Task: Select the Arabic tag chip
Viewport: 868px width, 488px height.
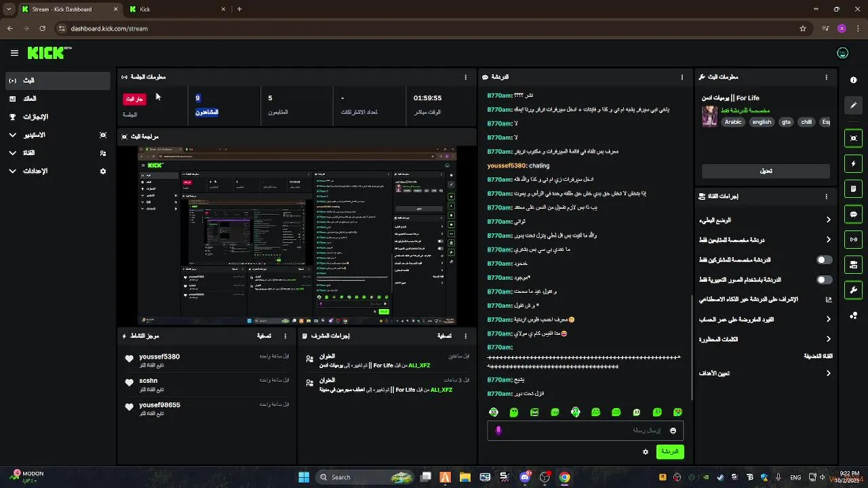Action: click(733, 122)
